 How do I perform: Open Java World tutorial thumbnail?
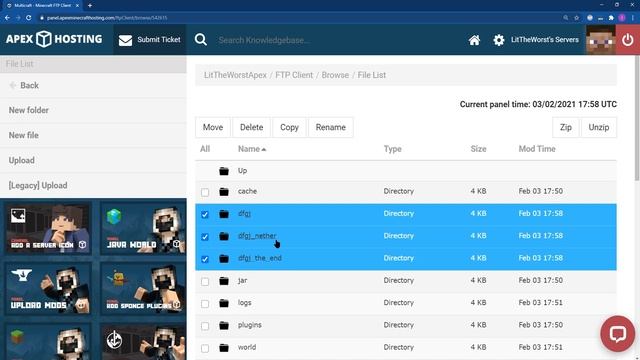pyautogui.click(x=142, y=229)
